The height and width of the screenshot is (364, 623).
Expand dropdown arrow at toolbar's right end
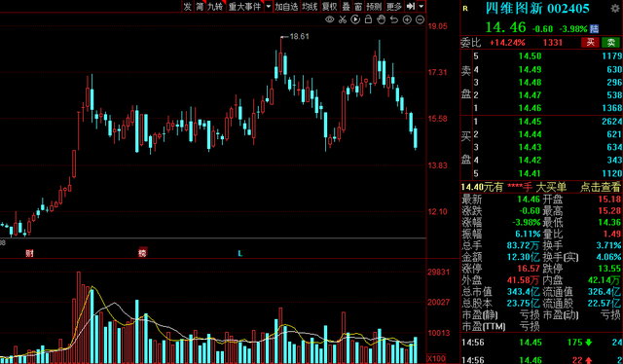(x=421, y=7)
